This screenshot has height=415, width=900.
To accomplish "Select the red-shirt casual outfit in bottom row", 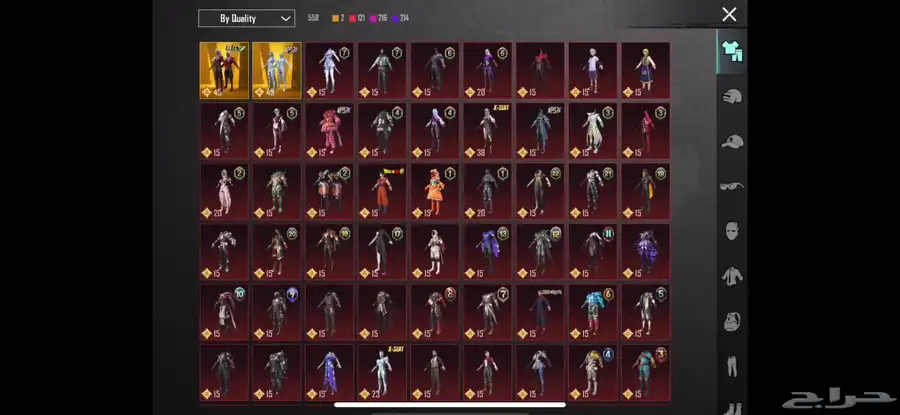I will (x=487, y=372).
